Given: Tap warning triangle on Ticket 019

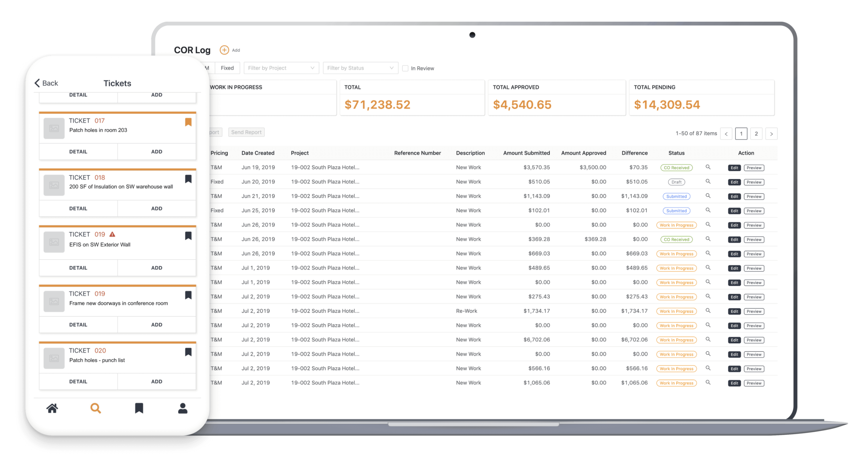Looking at the screenshot, I should pos(113,234).
